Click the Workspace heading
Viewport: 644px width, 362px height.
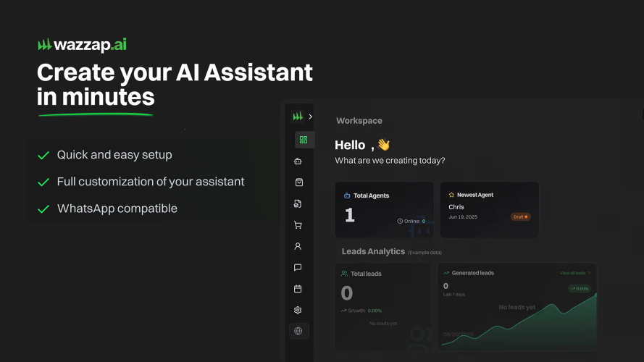point(359,121)
